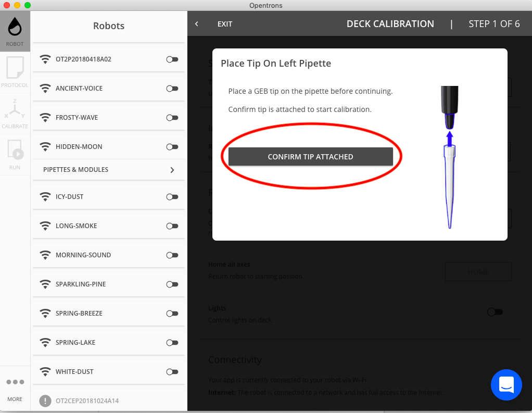Open the Run sidebar tab

point(15,155)
